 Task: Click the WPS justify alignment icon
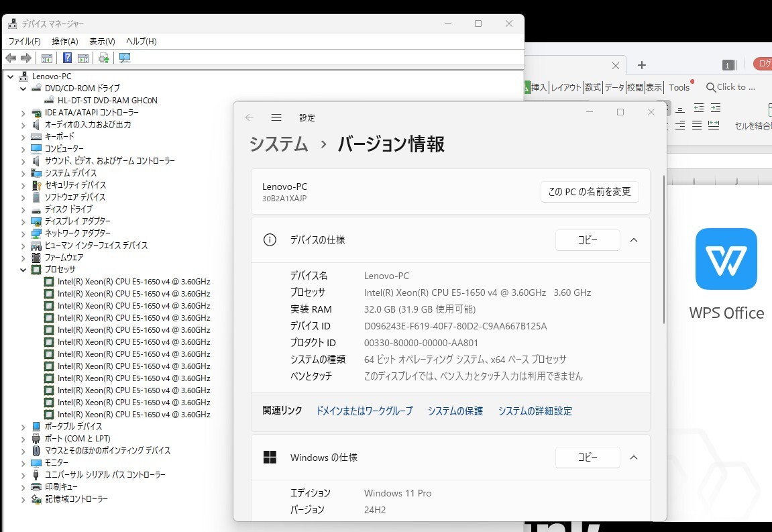coord(697,125)
